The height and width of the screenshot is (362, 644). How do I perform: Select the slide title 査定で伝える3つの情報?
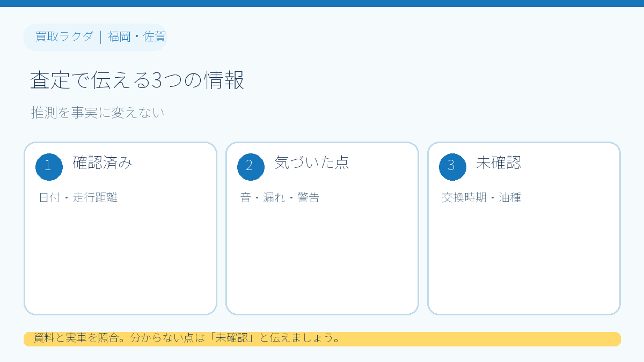137,80
